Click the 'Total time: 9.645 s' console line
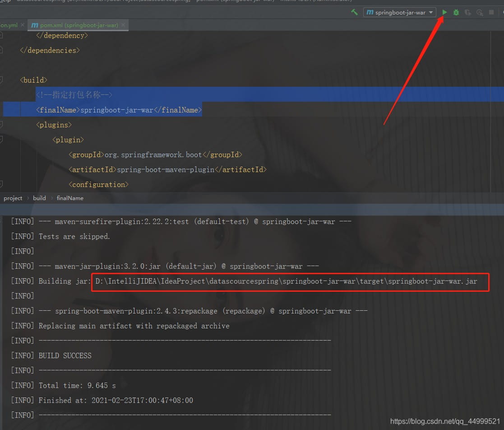The height and width of the screenshot is (430, 504). point(77,386)
